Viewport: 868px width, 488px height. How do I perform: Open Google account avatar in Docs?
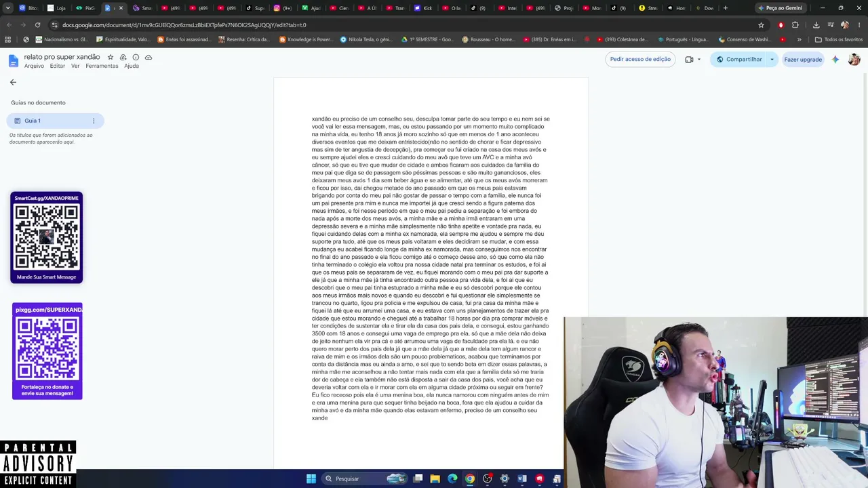(x=854, y=60)
